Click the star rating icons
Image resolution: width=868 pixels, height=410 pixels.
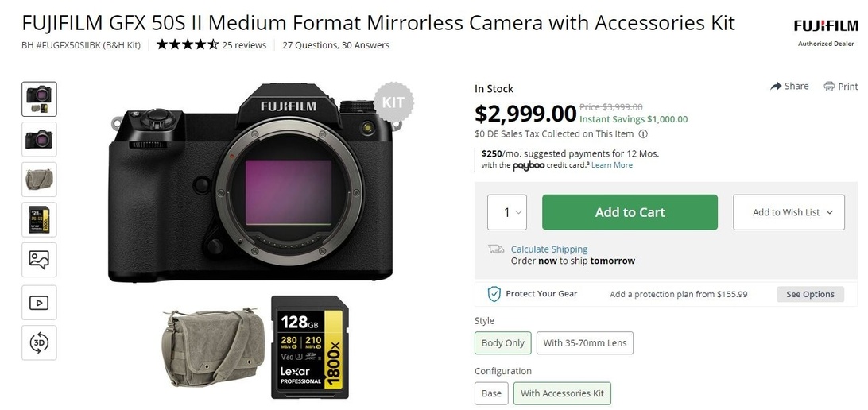click(x=187, y=45)
